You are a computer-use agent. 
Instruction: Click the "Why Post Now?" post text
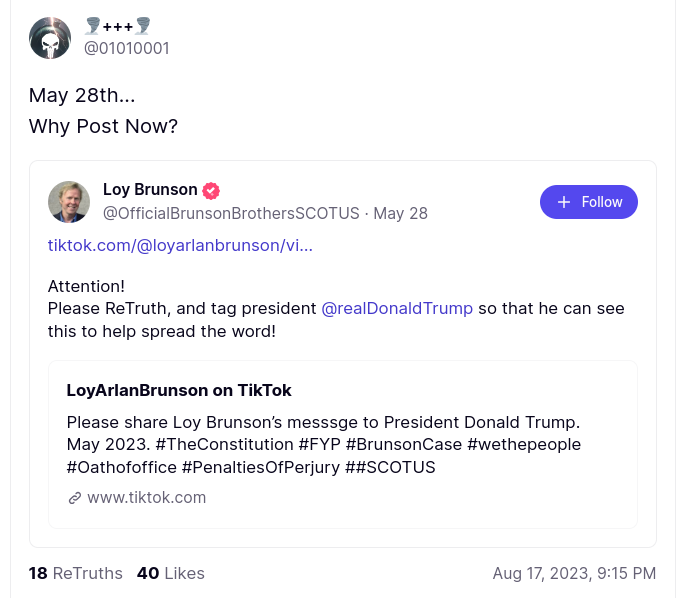[x=103, y=126]
